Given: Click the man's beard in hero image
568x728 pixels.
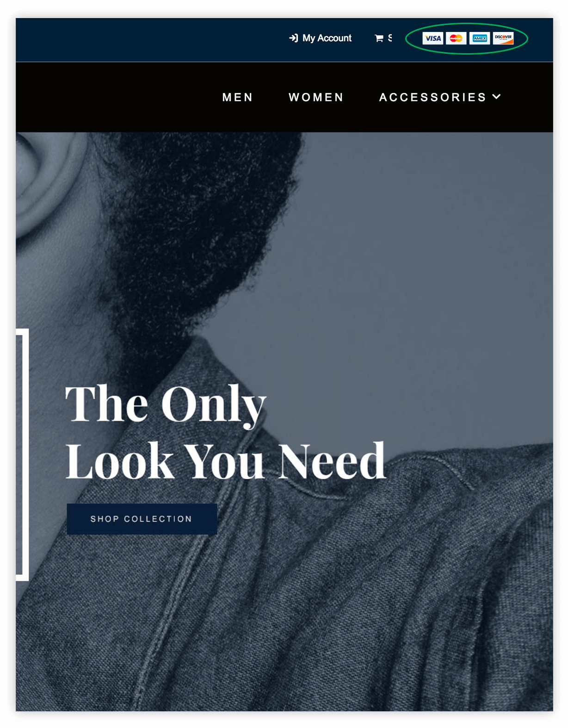Looking at the screenshot, I should [x=194, y=222].
